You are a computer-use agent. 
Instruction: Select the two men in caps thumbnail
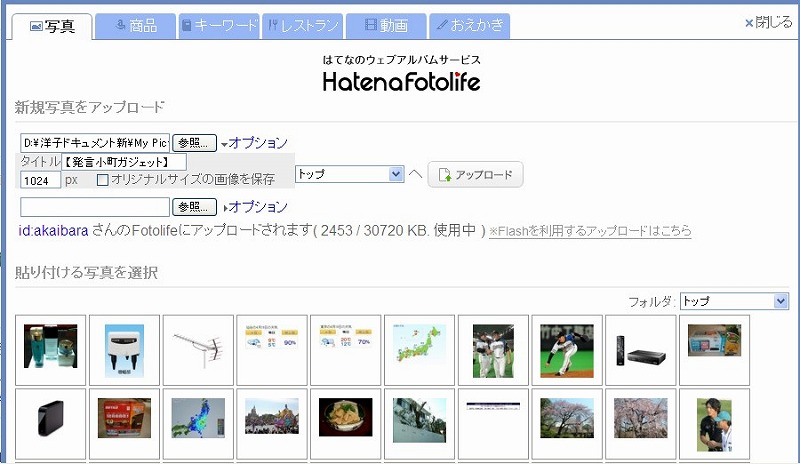tap(714, 424)
